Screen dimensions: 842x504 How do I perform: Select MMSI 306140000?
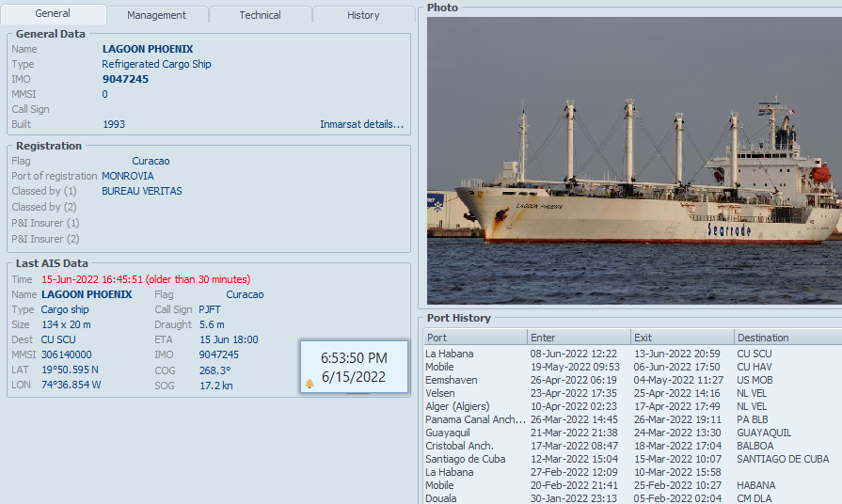(x=67, y=354)
